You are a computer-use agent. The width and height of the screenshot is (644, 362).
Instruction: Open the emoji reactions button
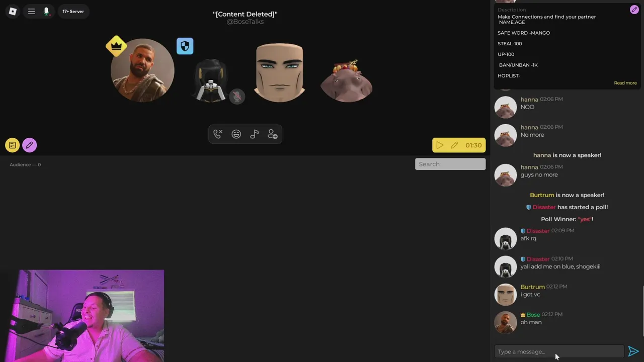coord(236,134)
